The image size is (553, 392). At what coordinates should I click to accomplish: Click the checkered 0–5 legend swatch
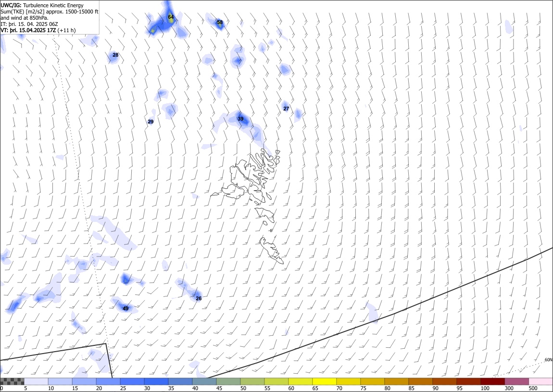point(12,381)
